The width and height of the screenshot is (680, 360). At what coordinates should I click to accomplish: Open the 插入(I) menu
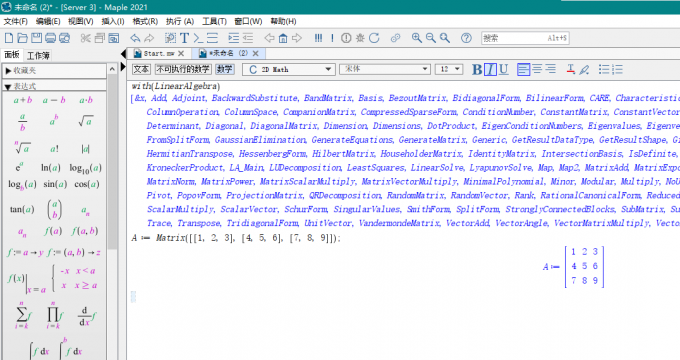point(113,21)
